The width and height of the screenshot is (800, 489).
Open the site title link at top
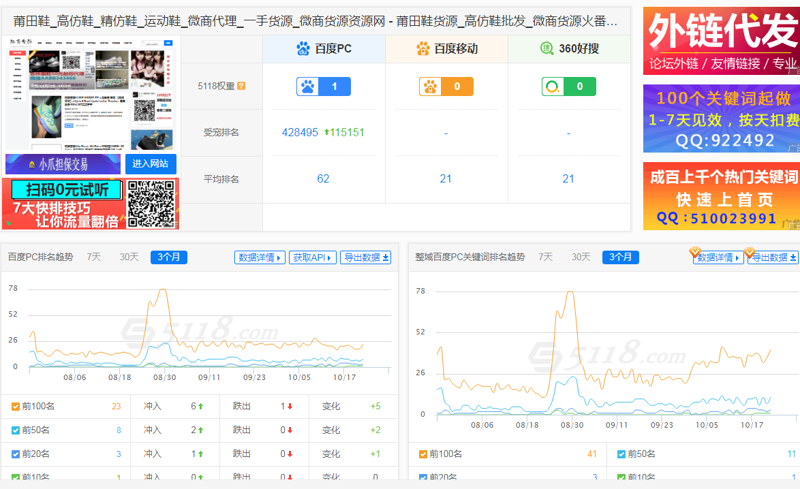tap(315, 21)
